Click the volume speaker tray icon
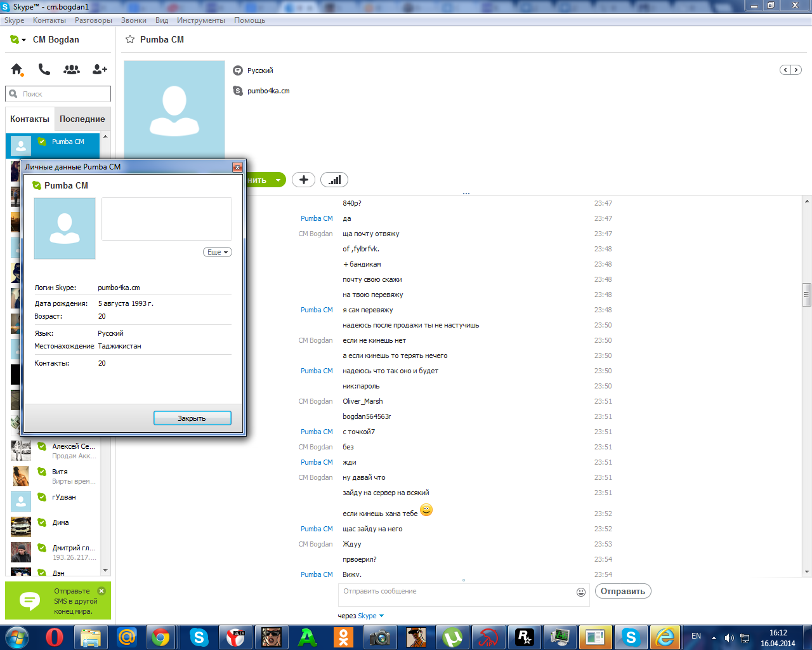The image size is (812, 650). click(x=730, y=638)
